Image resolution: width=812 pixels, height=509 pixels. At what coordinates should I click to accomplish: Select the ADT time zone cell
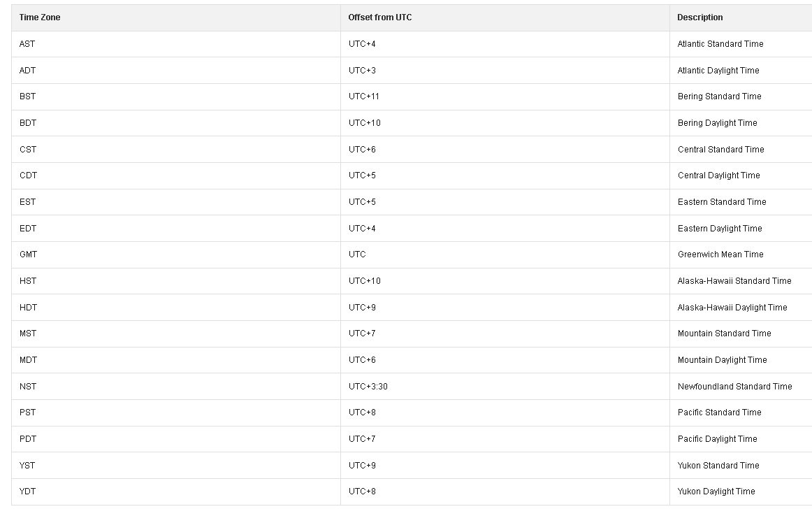pos(175,71)
